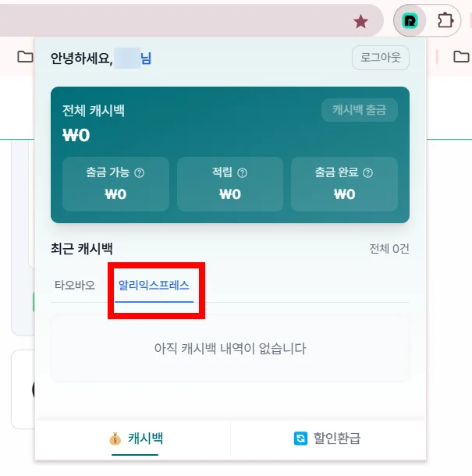The height and width of the screenshot is (476, 472).
Task: Switch to the 할인환급 bottom tab
Action: click(x=327, y=439)
